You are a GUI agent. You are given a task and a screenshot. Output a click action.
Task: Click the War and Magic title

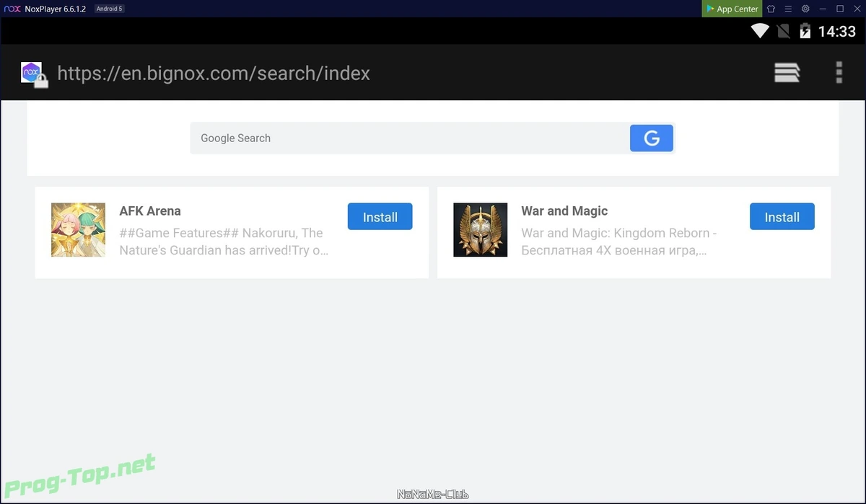tap(564, 211)
